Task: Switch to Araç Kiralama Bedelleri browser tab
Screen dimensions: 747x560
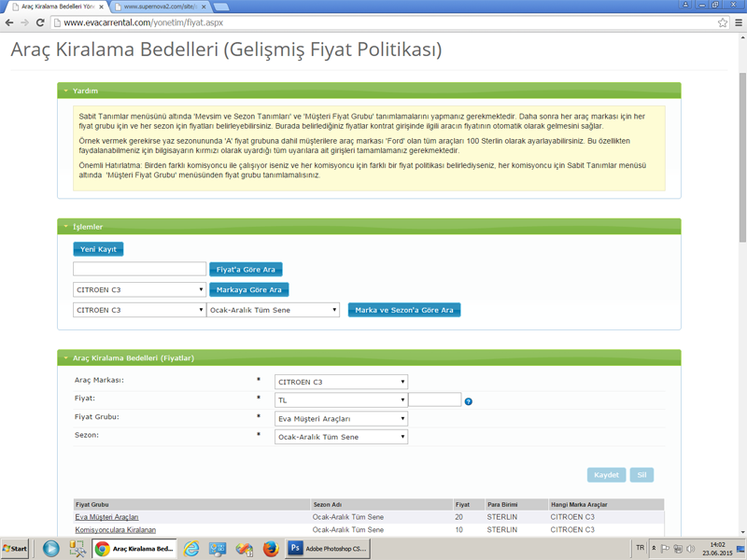Action: pyautogui.click(x=55, y=7)
